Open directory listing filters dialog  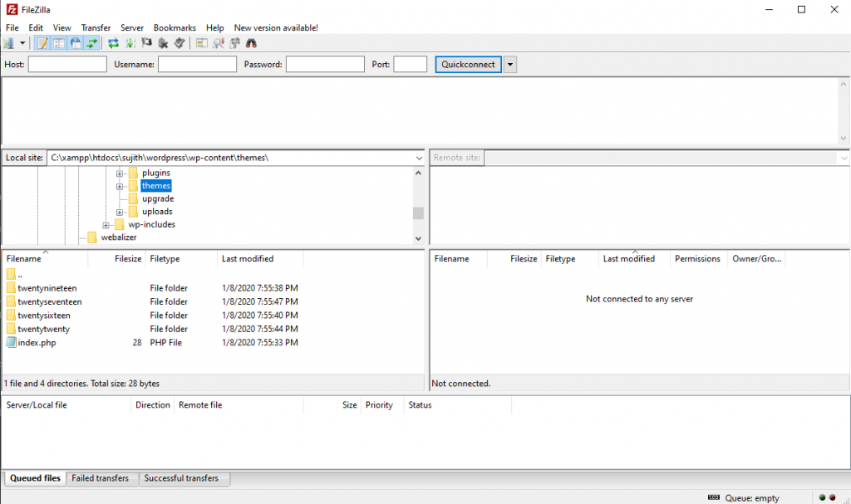coord(201,43)
